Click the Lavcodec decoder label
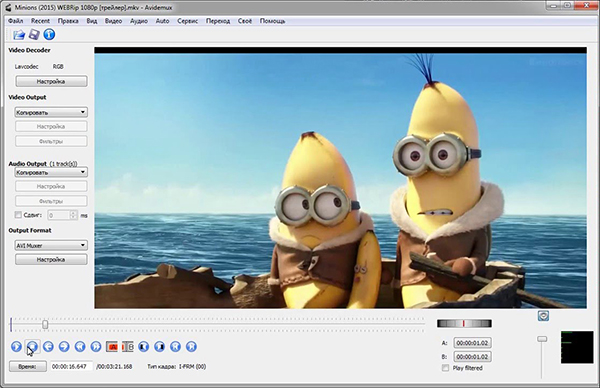The image size is (600, 388). pyautogui.click(x=26, y=67)
